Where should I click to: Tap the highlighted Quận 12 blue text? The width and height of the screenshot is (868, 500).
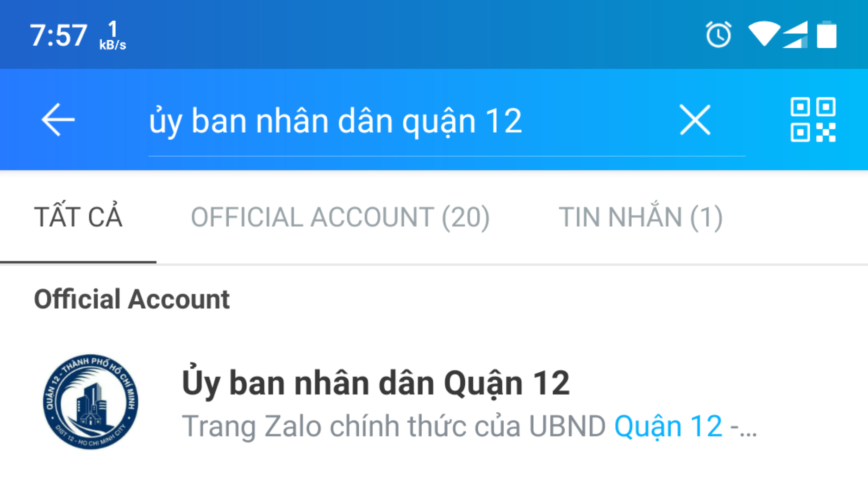coord(668,426)
